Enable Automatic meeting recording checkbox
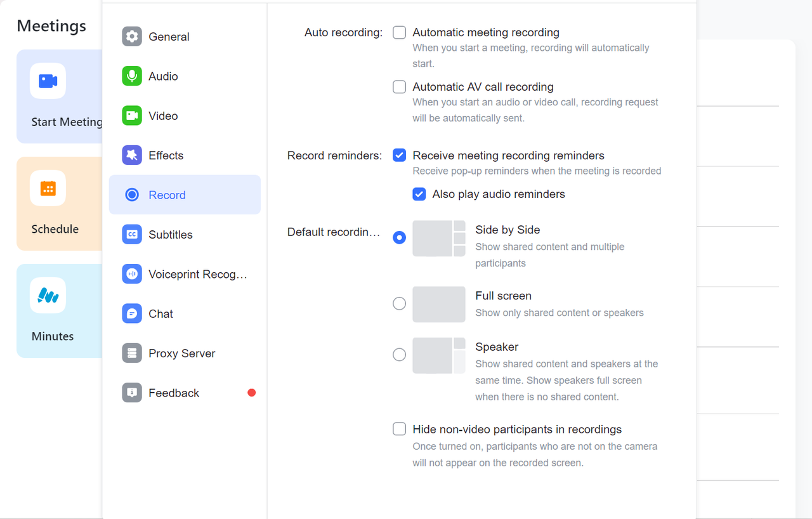The width and height of the screenshot is (812, 519). pyautogui.click(x=399, y=32)
